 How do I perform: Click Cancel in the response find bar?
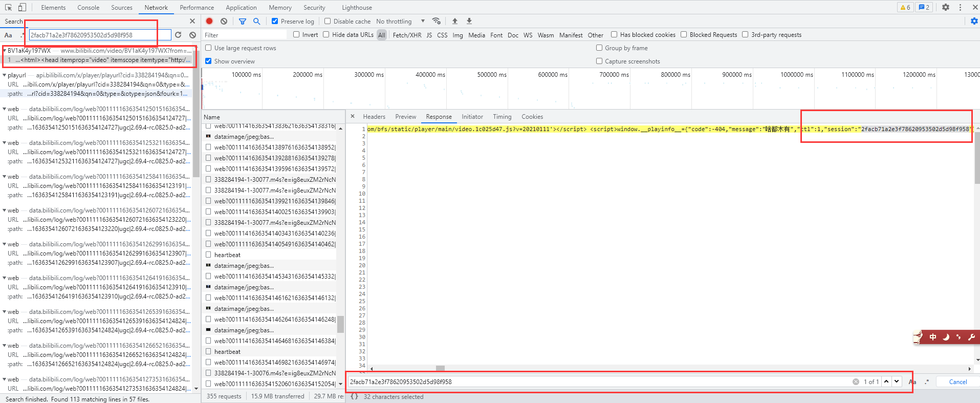(x=958, y=381)
